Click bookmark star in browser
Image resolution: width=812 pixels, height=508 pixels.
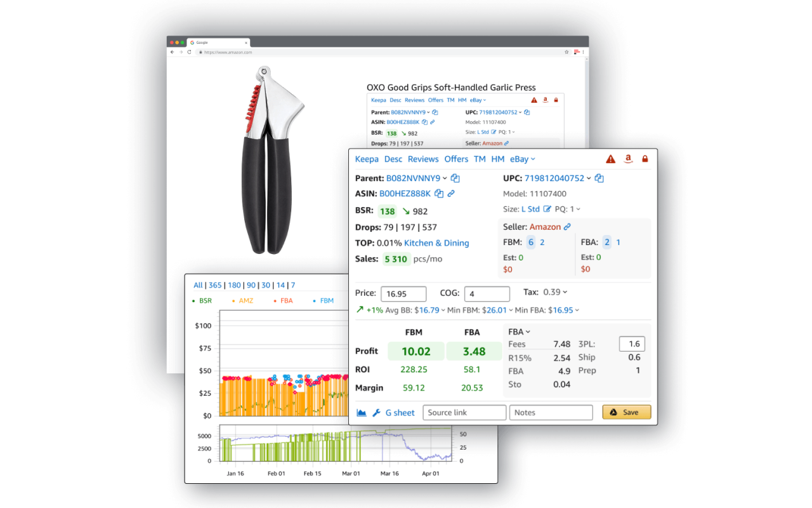pyautogui.click(x=566, y=52)
